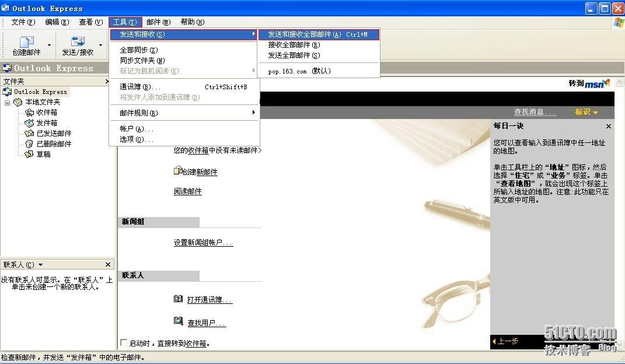Image resolution: width=625 pixels, height=364 pixels.
Task: Close the 文件夹 folder pane
Action: coord(107,81)
